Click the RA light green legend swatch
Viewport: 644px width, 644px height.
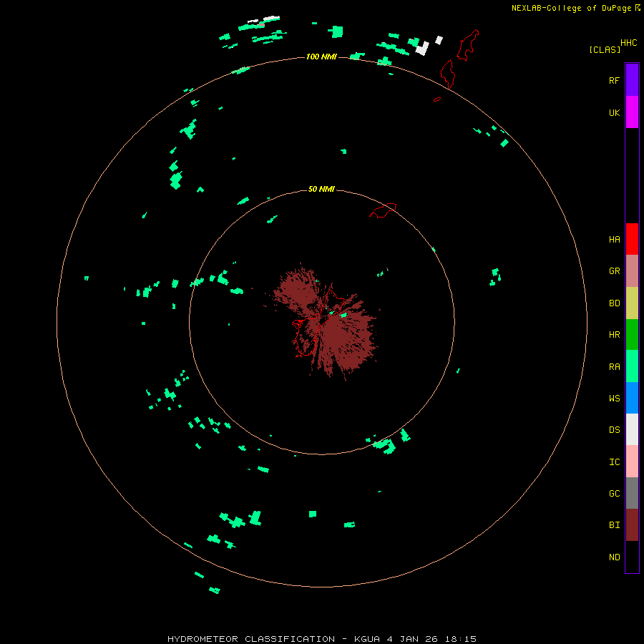[632, 366]
